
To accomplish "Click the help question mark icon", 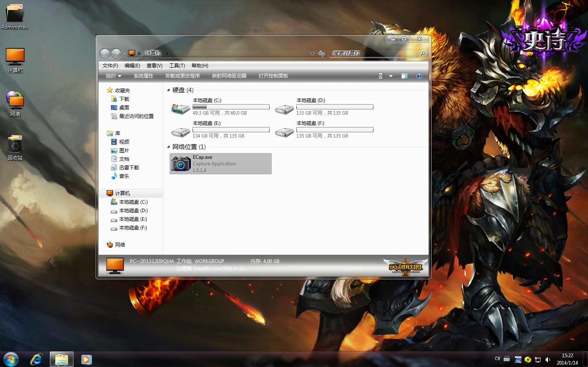I will click(x=419, y=76).
